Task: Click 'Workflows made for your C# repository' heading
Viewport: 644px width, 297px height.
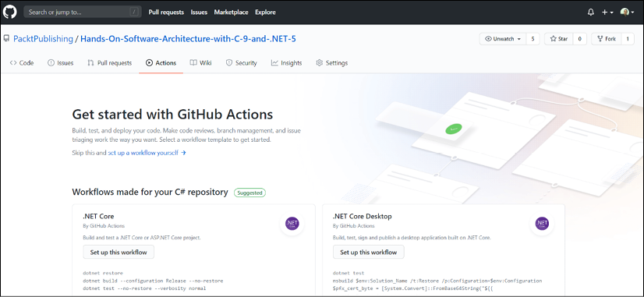Action: click(x=150, y=192)
